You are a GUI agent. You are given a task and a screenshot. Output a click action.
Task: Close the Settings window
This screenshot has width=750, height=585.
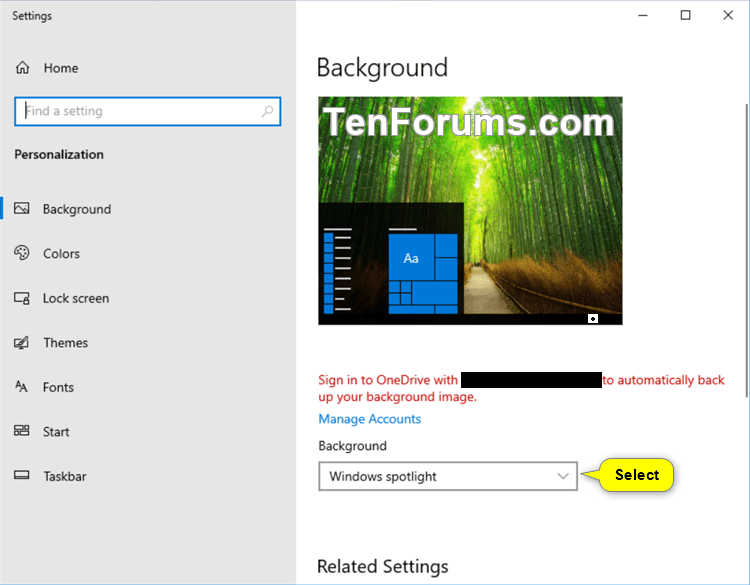click(x=728, y=15)
